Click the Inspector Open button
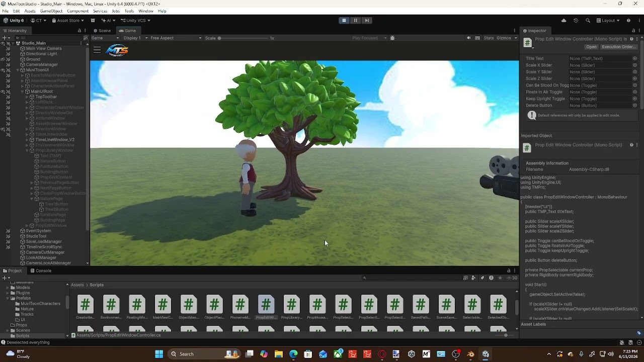This screenshot has height=362, width=644. click(x=591, y=47)
